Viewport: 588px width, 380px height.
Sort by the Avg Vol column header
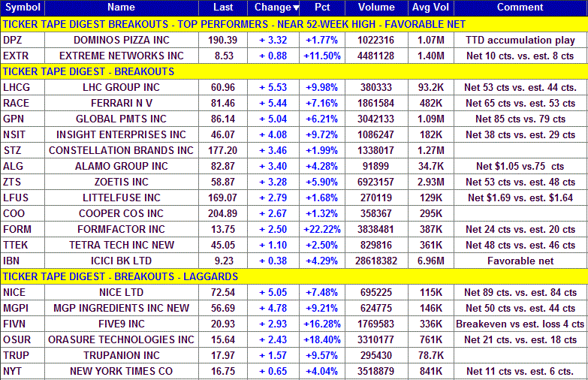coord(430,8)
